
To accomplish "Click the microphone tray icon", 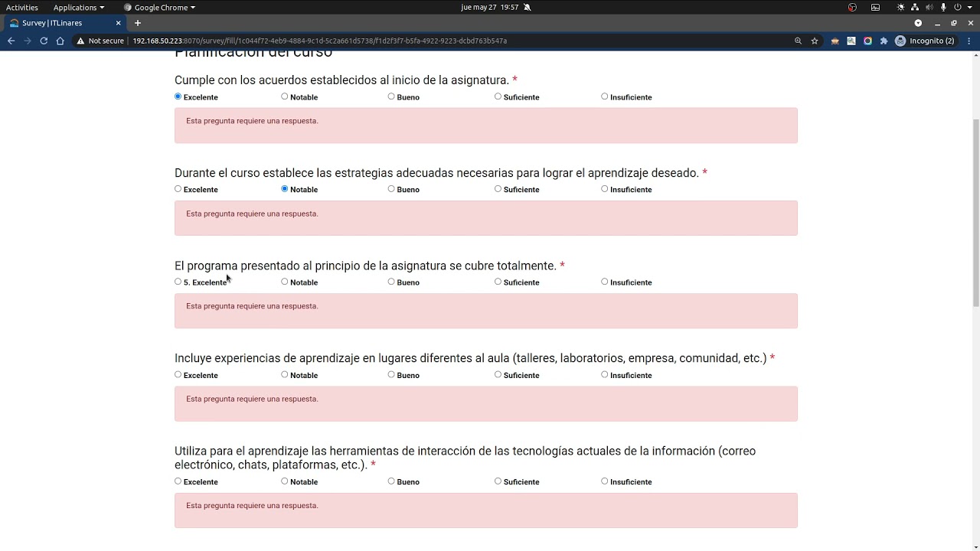I will 943,7.
